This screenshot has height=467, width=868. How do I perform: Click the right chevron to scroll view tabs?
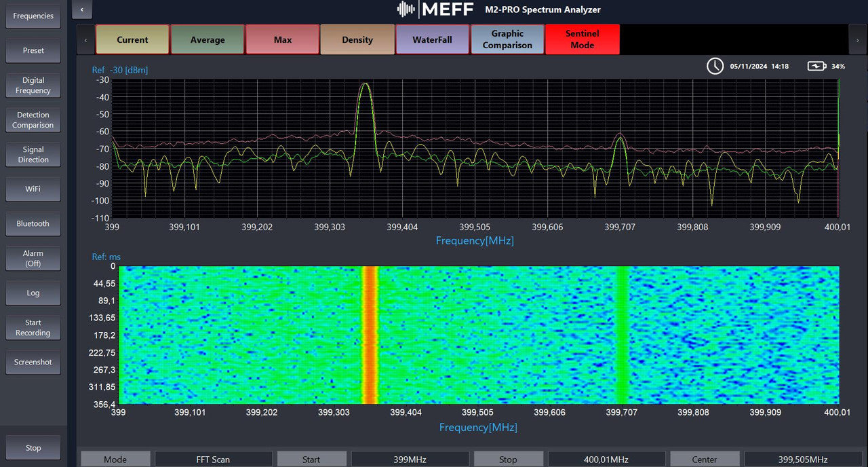[858, 39]
